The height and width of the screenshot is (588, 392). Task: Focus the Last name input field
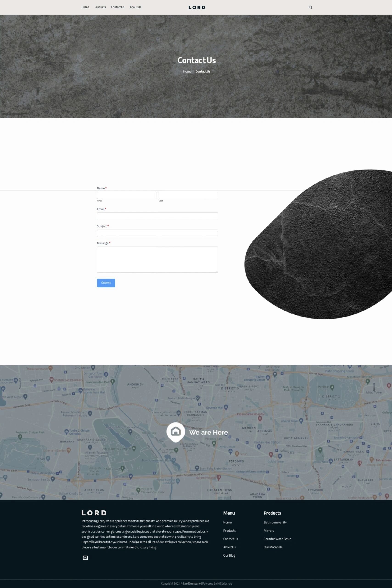coord(188,195)
